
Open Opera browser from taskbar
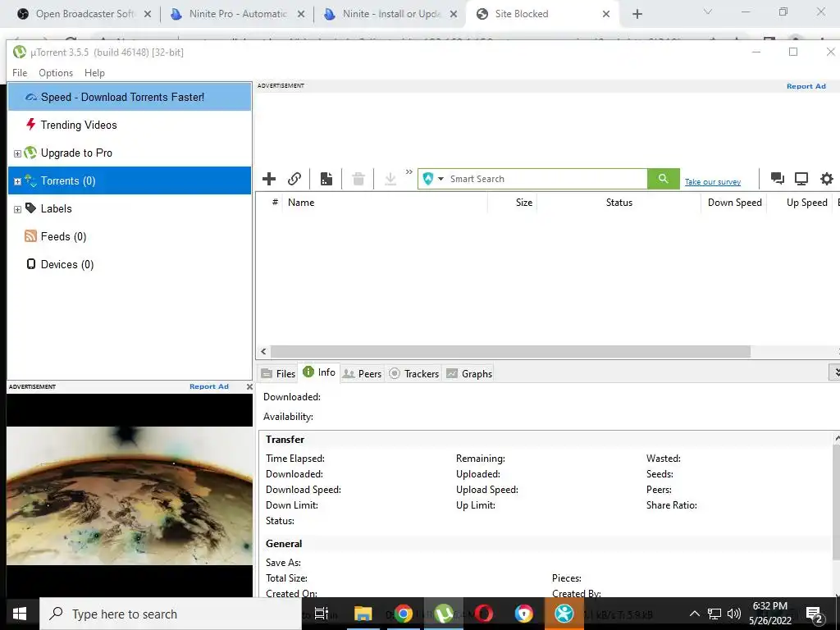click(x=484, y=614)
